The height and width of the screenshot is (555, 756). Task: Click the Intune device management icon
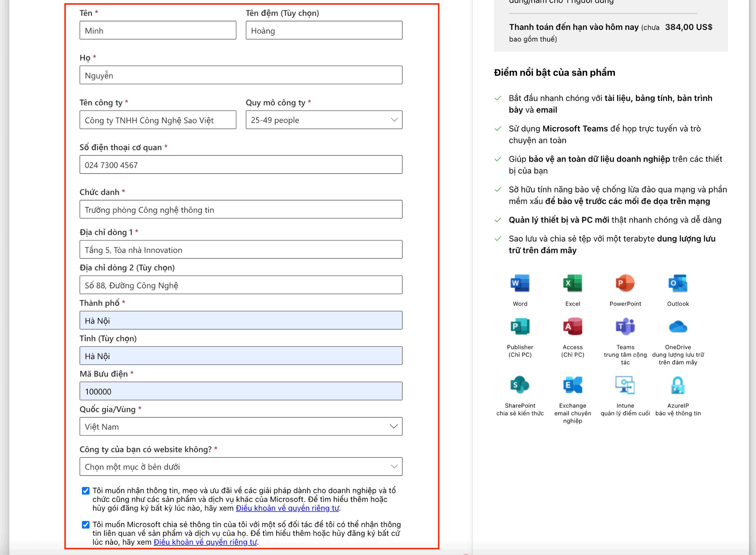(625, 385)
